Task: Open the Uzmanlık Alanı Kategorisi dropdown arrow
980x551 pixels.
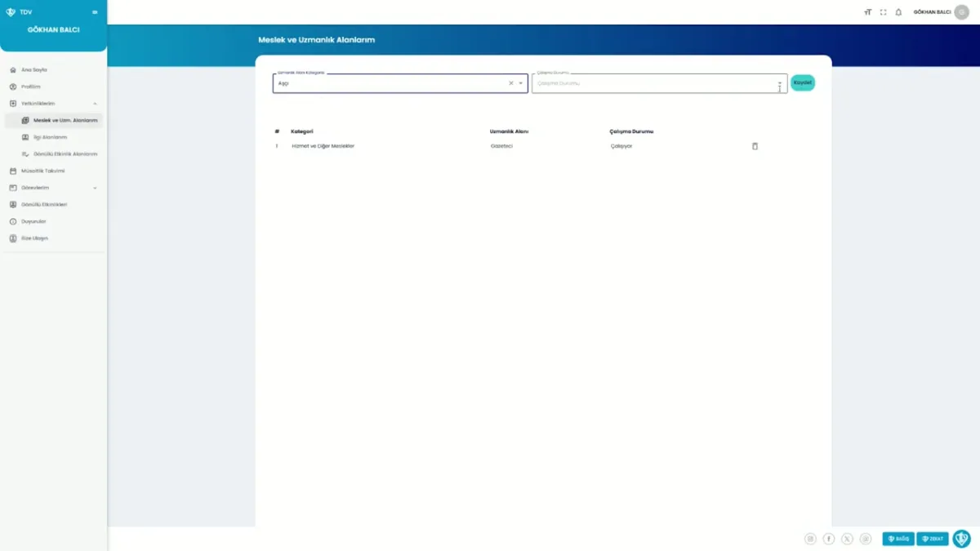Action: tap(521, 83)
